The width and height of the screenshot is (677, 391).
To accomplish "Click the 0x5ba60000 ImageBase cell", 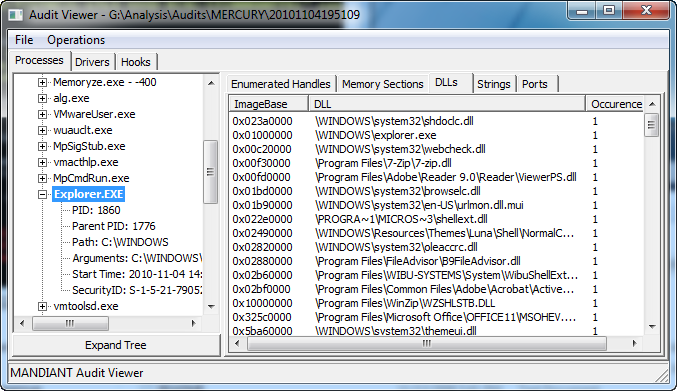I will (x=262, y=331).
